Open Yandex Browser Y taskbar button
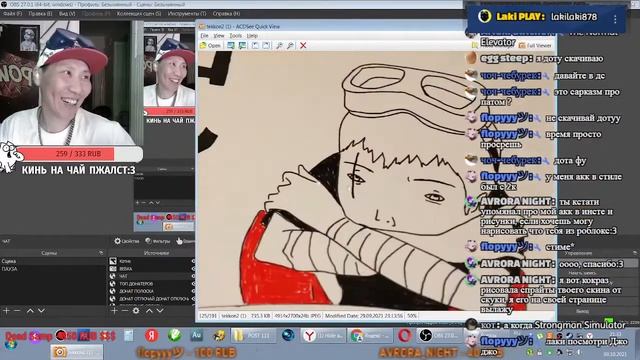The image size is (640, 360). (323, 336)
